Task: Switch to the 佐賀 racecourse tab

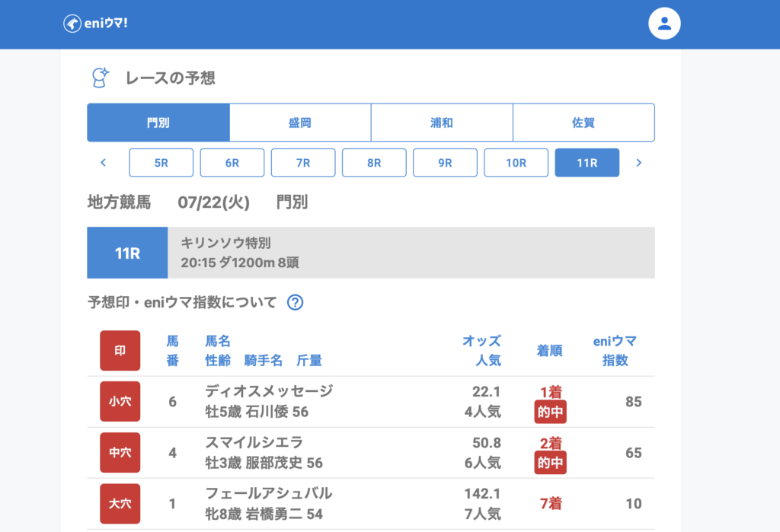Action: coord(583,123)
